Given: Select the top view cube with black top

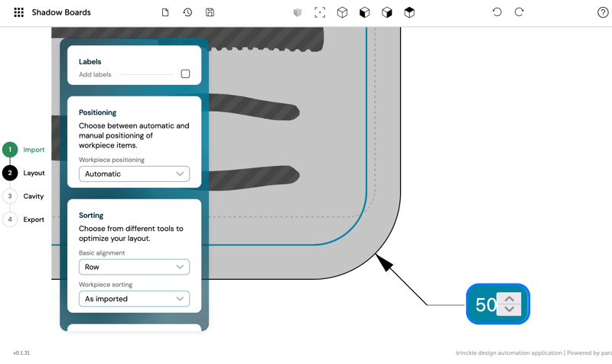Looking at the screenshot, I should 409,12.
